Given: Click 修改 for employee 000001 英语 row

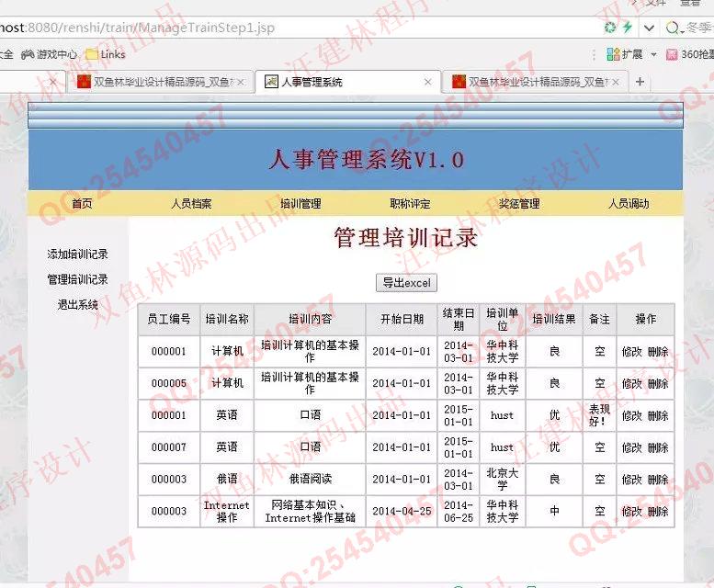Looking at the screenshot, I should pos(631,415).
